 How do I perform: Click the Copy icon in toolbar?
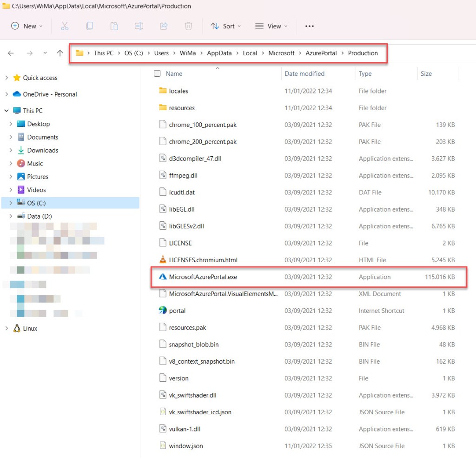(x=89, y=26)
